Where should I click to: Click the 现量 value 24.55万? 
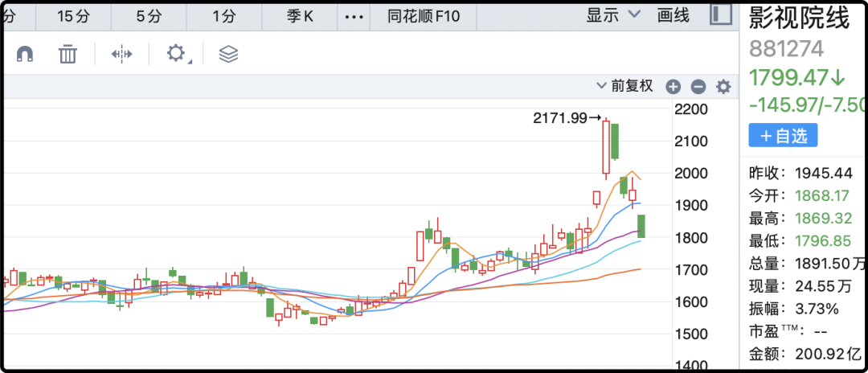tap(823, 286)
